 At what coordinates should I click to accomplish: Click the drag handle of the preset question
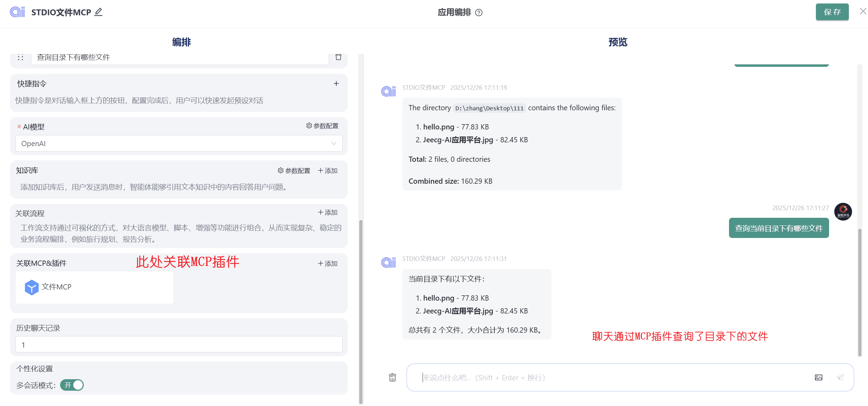pos(21,57)
